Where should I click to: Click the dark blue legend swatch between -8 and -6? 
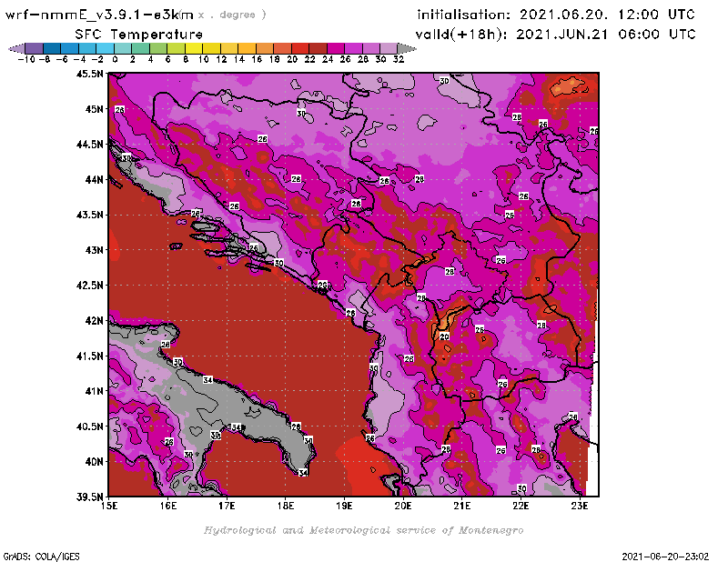pyautogui.click(x=52, y=49)
